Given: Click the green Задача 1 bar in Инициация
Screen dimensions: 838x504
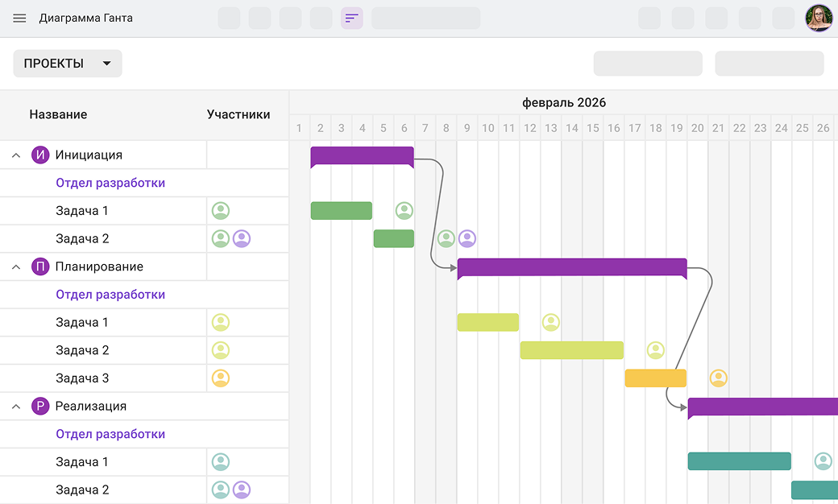Looking at the screenshot, I should (x=341, y=211).
